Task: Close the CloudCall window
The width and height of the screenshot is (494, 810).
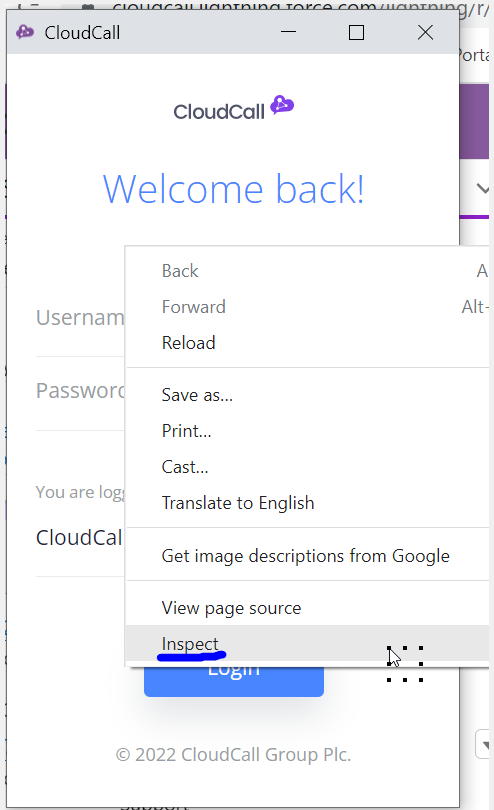Action: (425, 32)
